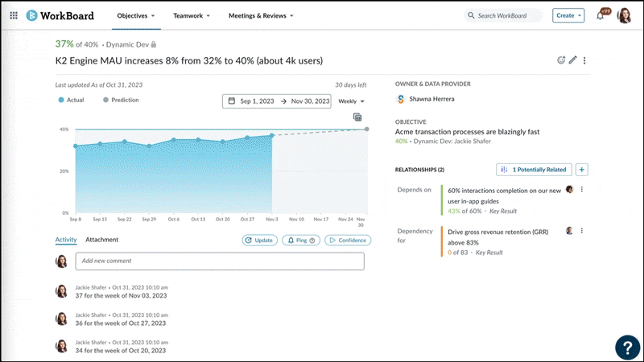Switch to the Attachment tab
The height and width of the screenshot is (362, 644).
pyautogui.click(x=102, y=240)
